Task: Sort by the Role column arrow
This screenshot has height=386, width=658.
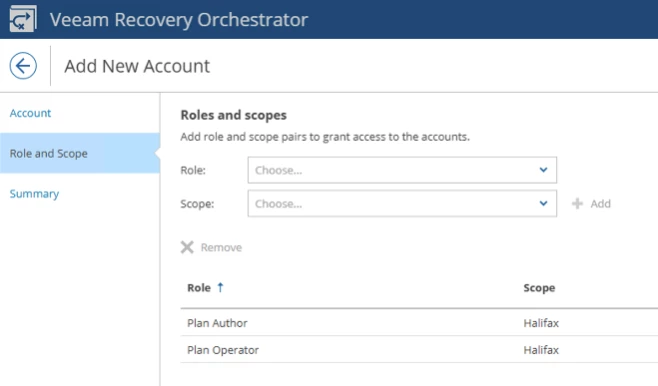Action: coord(220,287)
